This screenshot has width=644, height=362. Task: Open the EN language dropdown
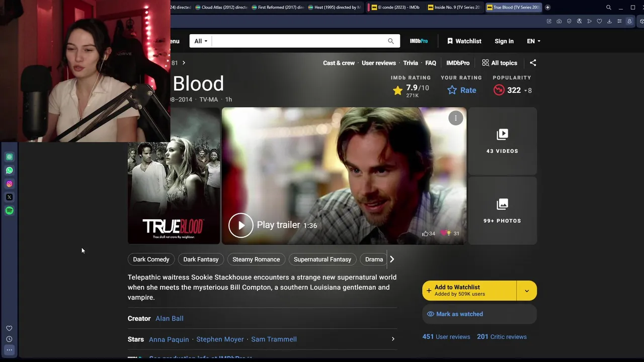tap(533, 41)
